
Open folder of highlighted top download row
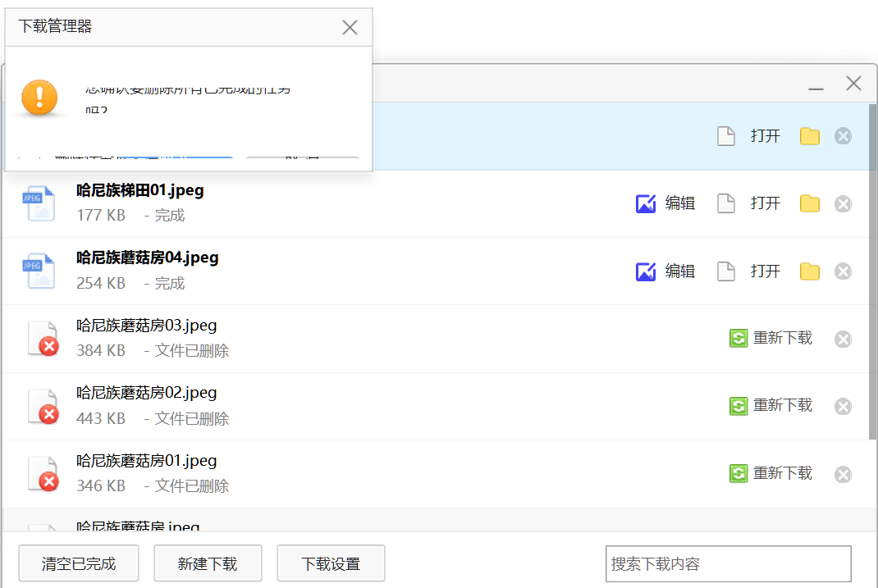[810, 136]
